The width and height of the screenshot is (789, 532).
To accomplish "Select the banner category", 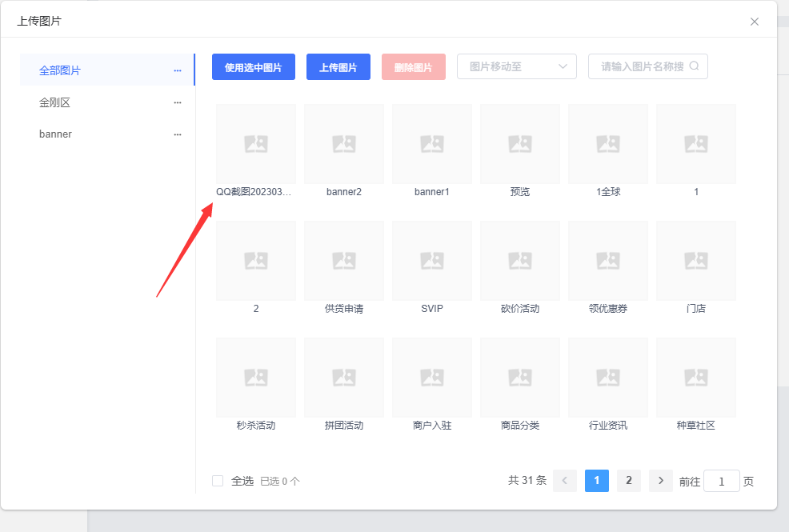I will pyautogui.click(x=55, y=134).
